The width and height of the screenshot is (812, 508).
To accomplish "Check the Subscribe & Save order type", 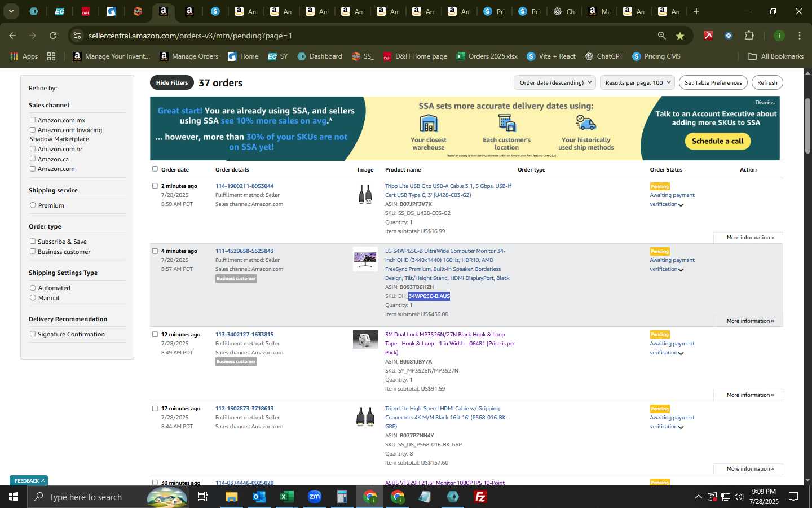I will click(33, 241).
